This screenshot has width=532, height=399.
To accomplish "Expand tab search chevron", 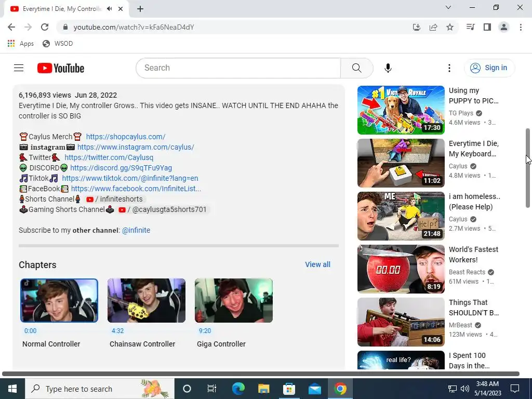I will [x=448, y=7].
